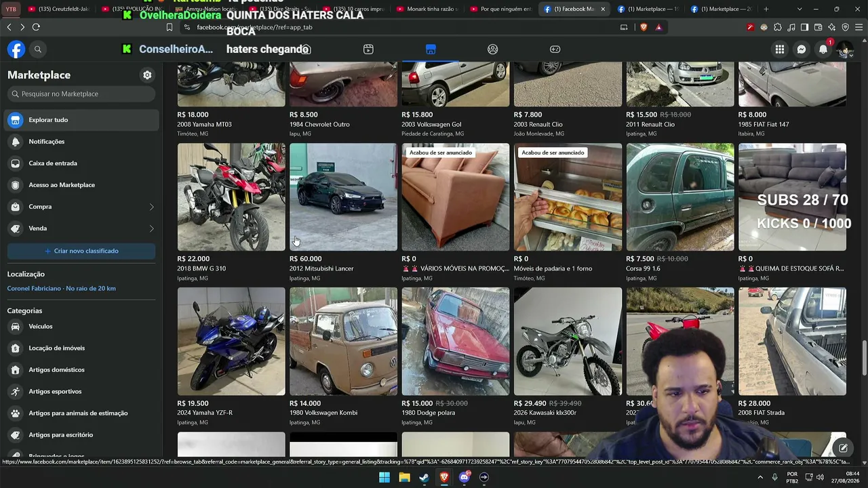Screen dimensions: 868x488
Task: Click the Pesquisar no Marketplace search field
Action: [x=81, y=94]
